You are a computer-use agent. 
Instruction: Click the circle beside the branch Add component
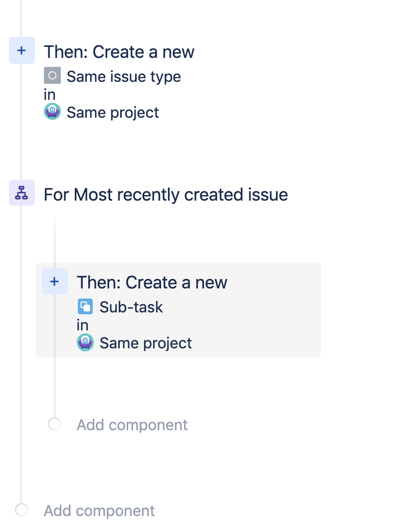54,424
